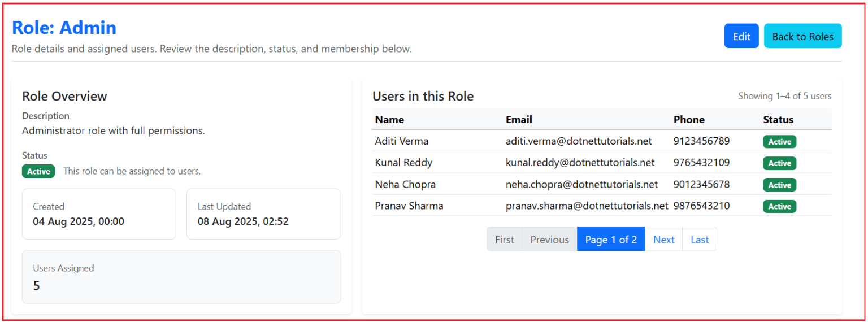Image resolution: width=868 pixels, height=322 pixels.
Task: Click the Active status badge in Role Overview
Action: click(x=38, y=171)
